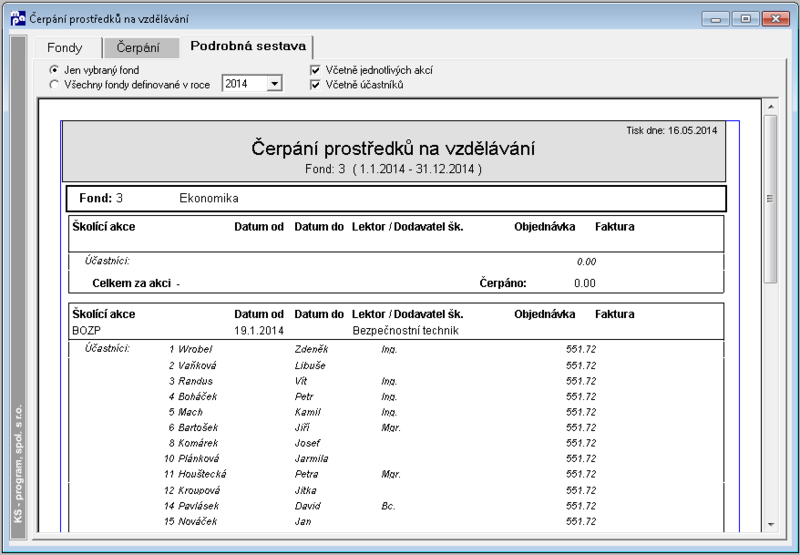800x555 pixels.
Task: Click the Fond: 3 Ekonomika row
Action: coord(396,198)
